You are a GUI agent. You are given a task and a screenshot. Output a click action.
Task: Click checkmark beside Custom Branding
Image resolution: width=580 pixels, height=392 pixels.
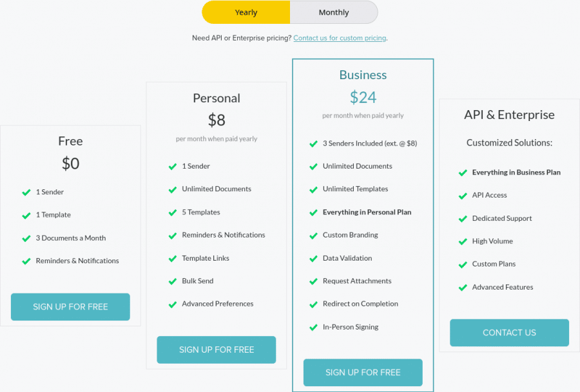coord(313,236)
